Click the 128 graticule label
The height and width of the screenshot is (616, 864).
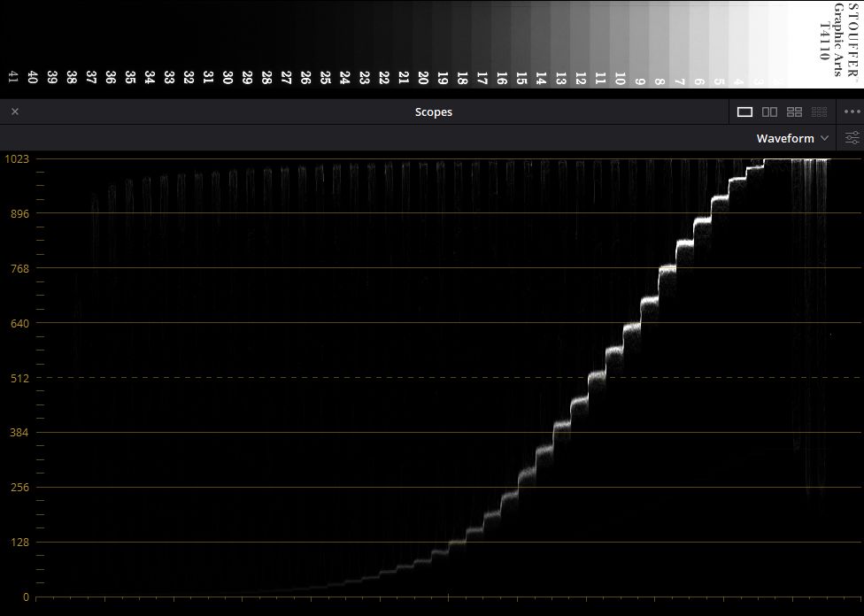[19, 543]
